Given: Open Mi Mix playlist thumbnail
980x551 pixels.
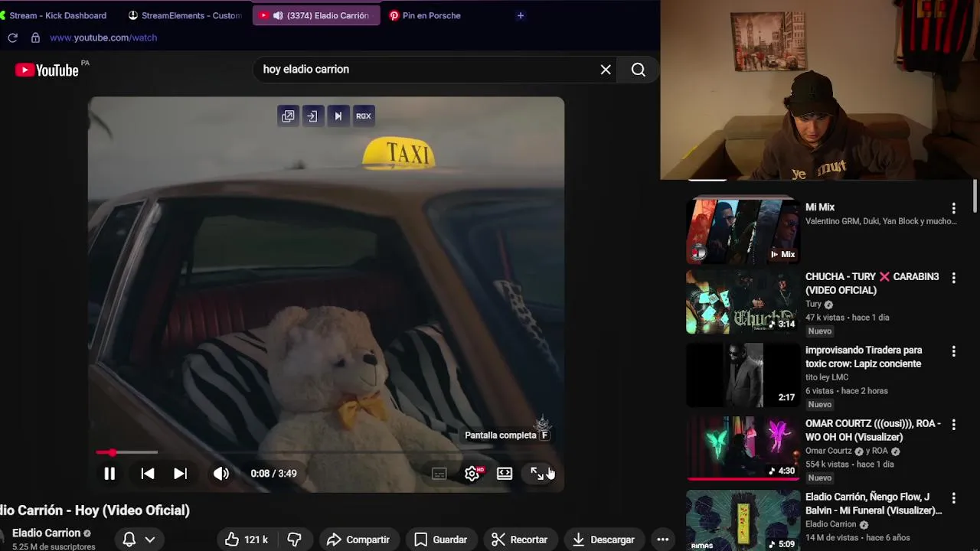Looking at the screenshot, I should click(743, 230).
